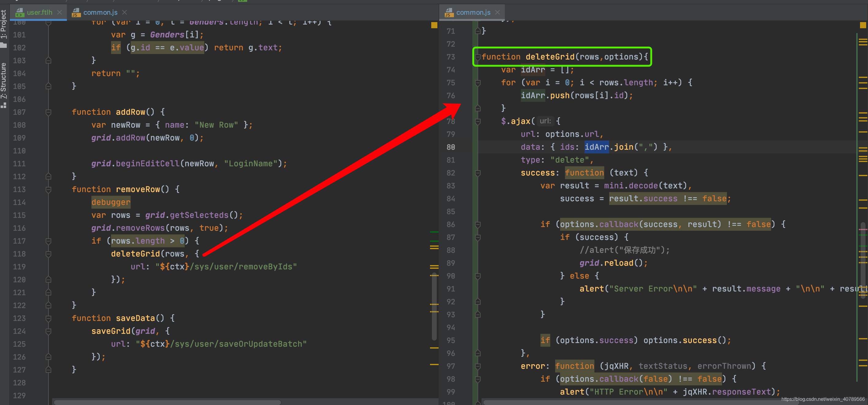Fold the deleteGrid function at line 73

[478, 57]
